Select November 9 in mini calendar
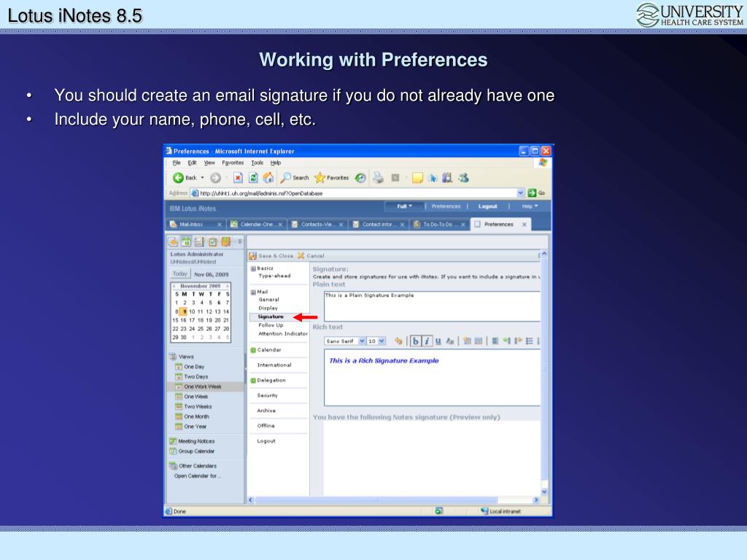Viewport: 747px width, 560px height. (184, 312)
